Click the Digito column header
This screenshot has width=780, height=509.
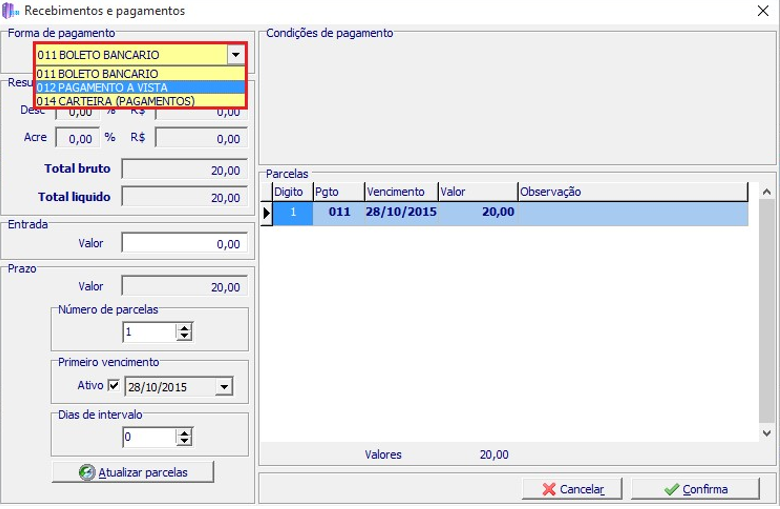click(292, 192)
